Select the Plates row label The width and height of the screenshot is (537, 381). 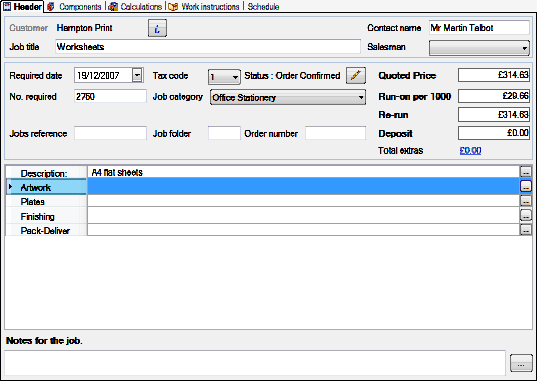[x=46, y=201]
